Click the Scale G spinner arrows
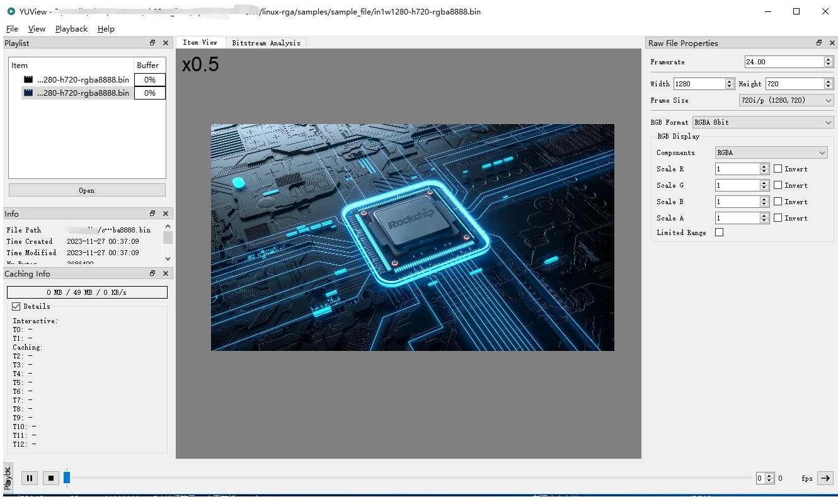This screenshot has height=504, width=838. [x=764, y=185]
